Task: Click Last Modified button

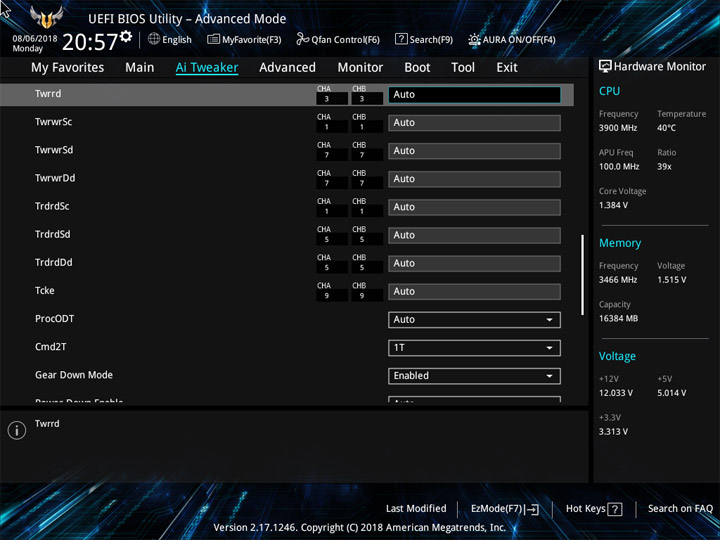Action: tap(416, 508)
